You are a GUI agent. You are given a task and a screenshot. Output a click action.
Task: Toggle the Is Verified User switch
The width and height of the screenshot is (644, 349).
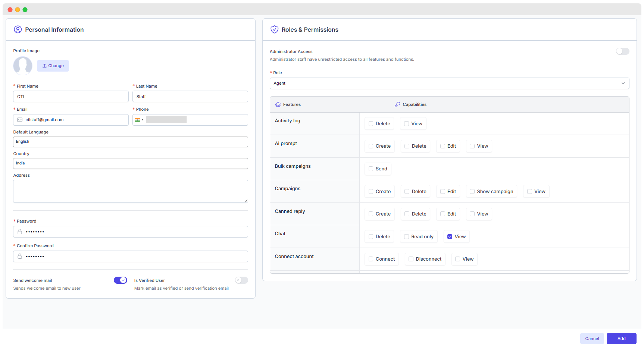coord(241,280)
